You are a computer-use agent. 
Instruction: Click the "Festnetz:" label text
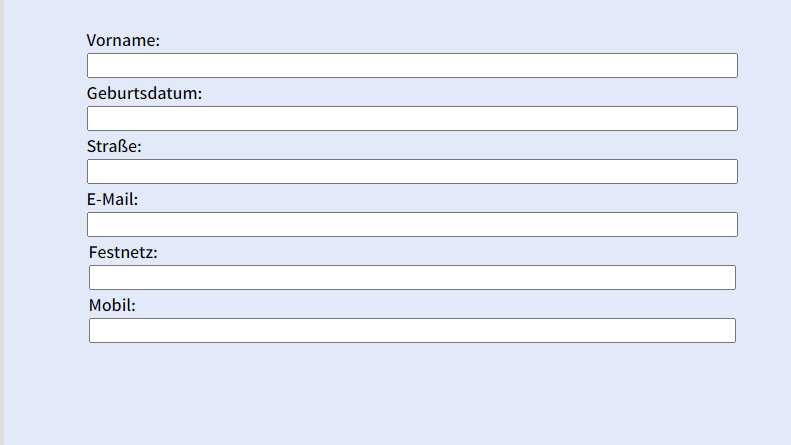point(123,252)
